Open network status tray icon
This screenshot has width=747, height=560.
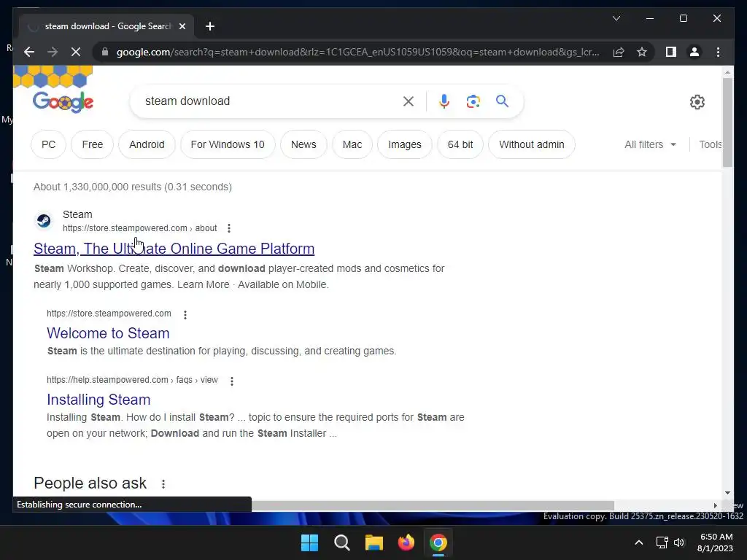click(x=662, y=542)
